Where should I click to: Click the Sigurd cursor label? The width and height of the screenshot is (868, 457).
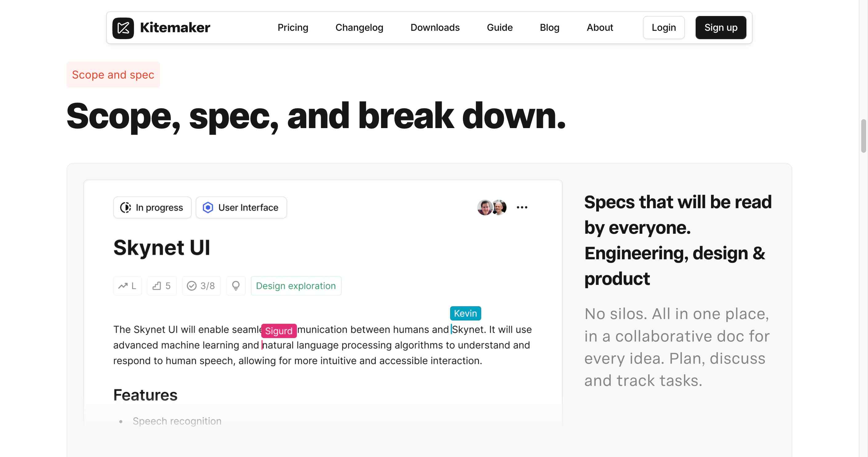[x=279, y=331]
